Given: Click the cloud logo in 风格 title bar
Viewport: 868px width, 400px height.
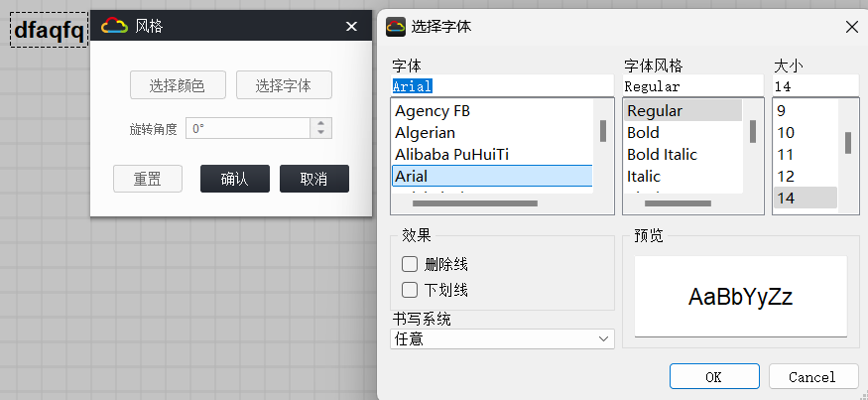Looking at the screenshot, I should click(x=115, y=27).
